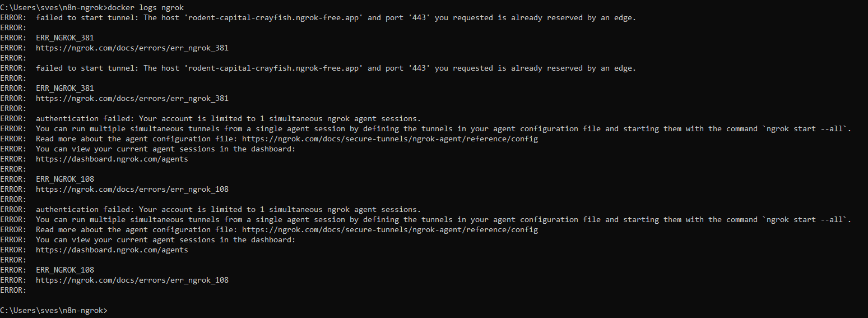Select the first ERR_NGROK_108 error code text

tap(65, 179)
